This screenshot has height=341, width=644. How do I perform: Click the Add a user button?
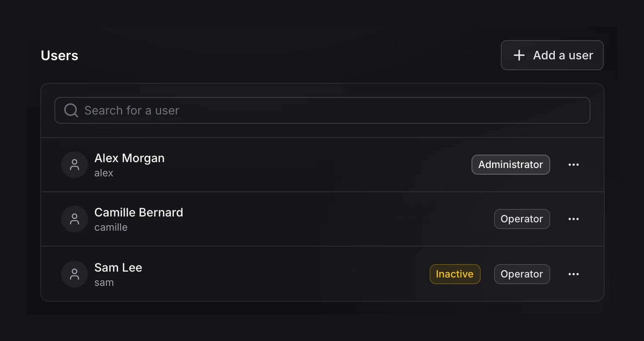pos(552,55)
